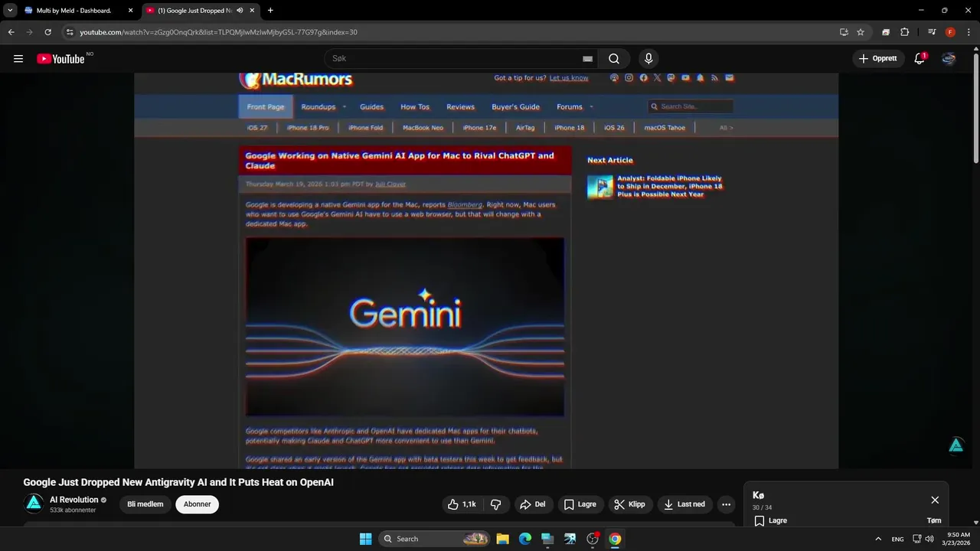Viewport: 980px width, 551px height.
Task: Open the Chrome profile avatar
Action: pyautogui.click(x=950, y=32)
